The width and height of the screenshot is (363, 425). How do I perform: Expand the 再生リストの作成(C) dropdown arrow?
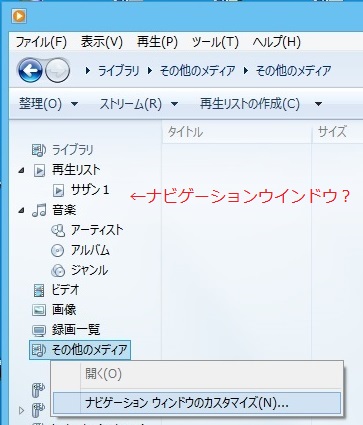click(x=318, y=104)
